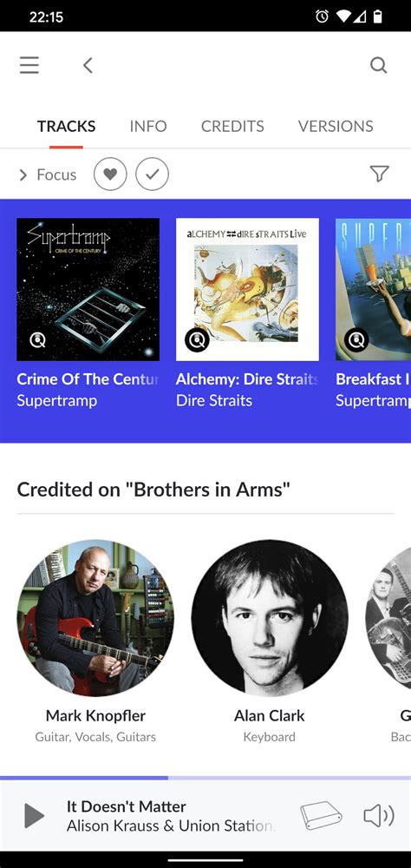Open the hamburger navigation menu
Screen dimensions: 411x868
pyautogui.click(x=29, y=65)
